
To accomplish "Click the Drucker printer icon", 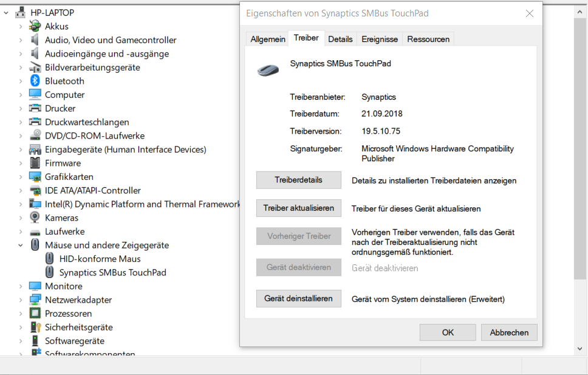I will click(x=35, y=108).
